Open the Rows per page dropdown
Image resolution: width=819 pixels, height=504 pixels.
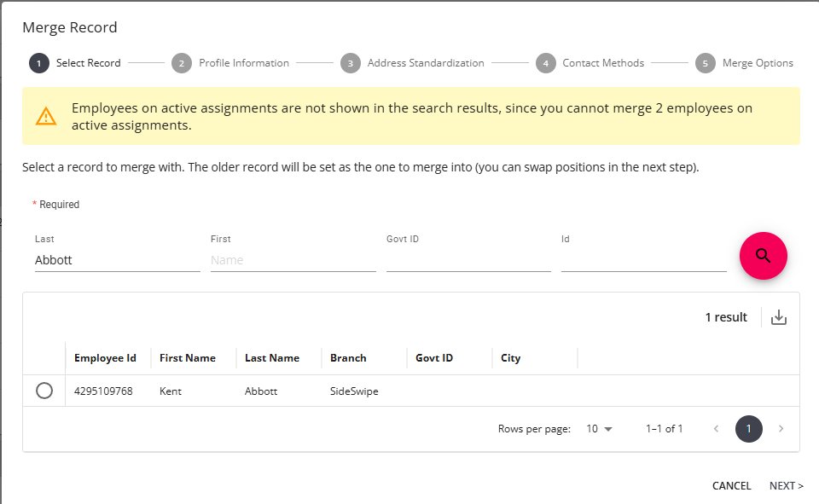[600, 428]
